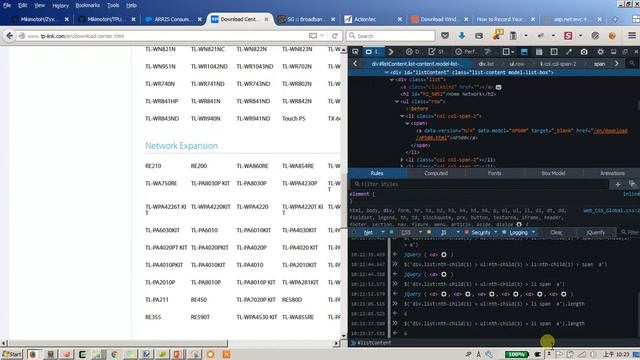640x360 pixels.
Task: Collapse the div class list node
Action: click(391, 80)
